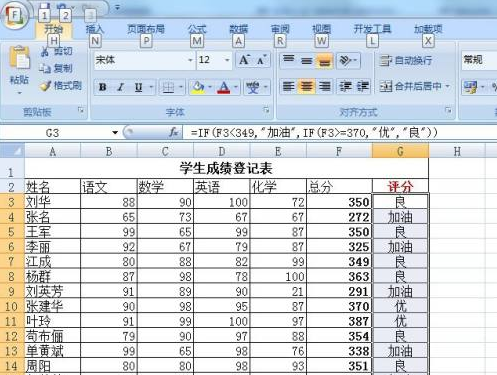This screenshot has width=497, height=375.
Task: Open Name Box dropdown arrow
Action: [115, 133]
